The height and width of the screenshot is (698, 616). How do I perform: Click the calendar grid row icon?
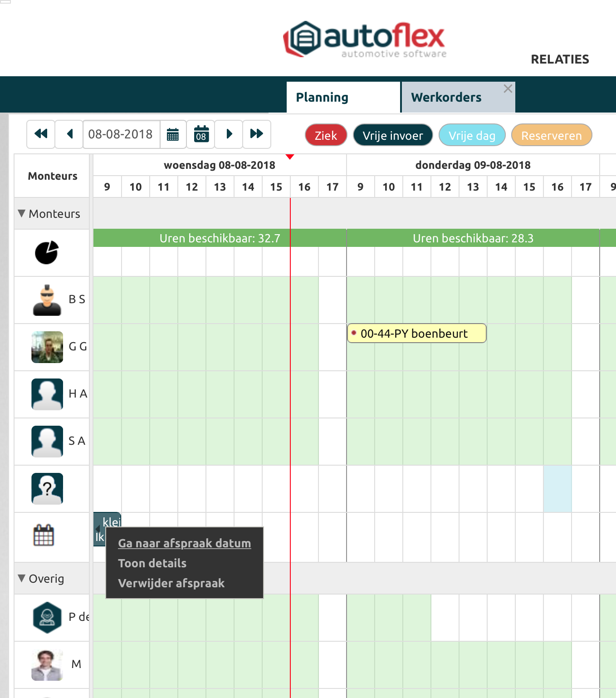(x=44, y=536)
